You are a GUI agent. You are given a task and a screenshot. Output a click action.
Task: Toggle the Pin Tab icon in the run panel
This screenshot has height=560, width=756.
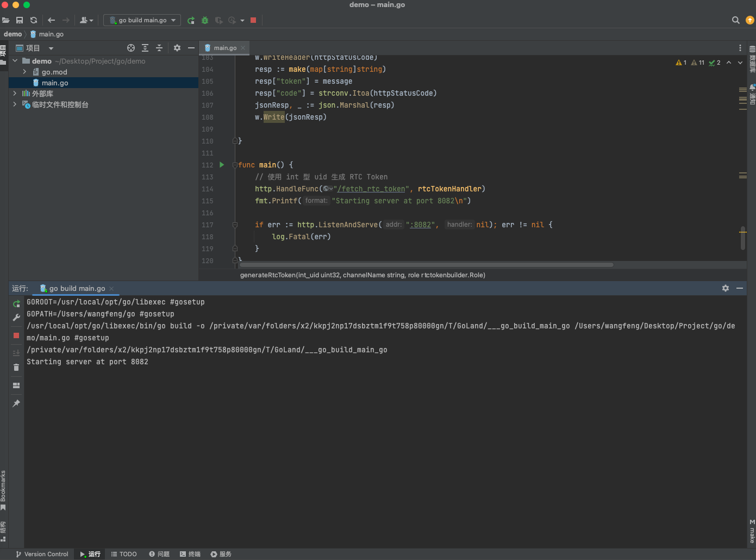(x=16, y=403)
